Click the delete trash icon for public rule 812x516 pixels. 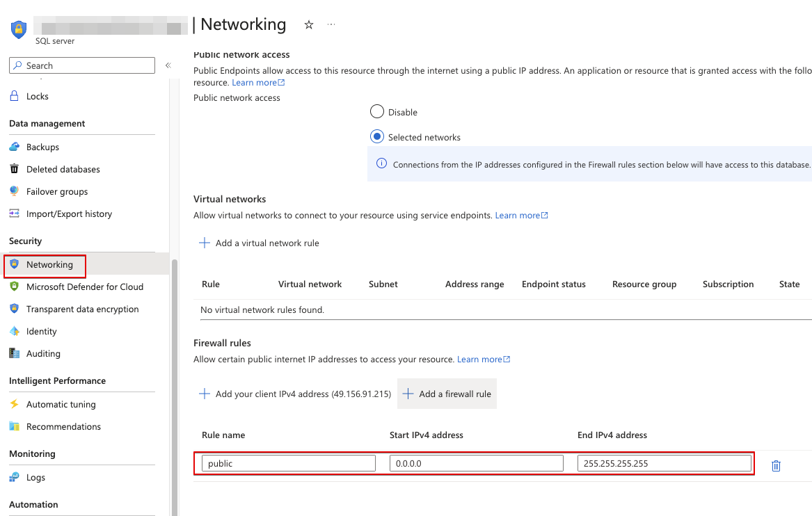tap(776, 466)
